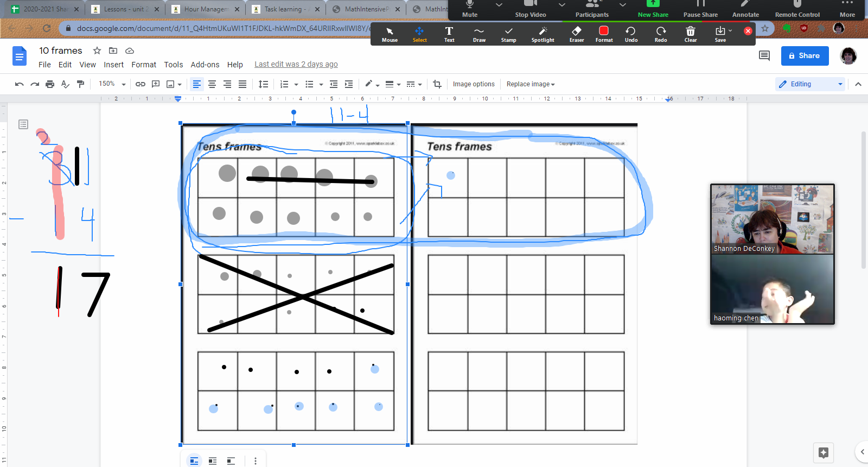The width and height of the screenshot is (868, 467).
Task: Turn on the Spotlight tool
Action: pyautogui.click(x=542, y=34)
